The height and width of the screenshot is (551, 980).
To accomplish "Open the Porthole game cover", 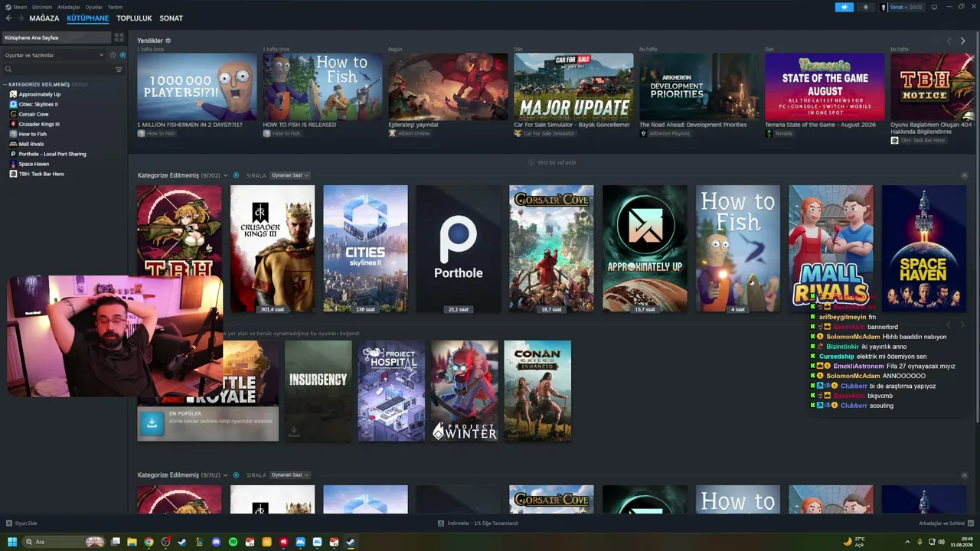I will pos(459,249).
